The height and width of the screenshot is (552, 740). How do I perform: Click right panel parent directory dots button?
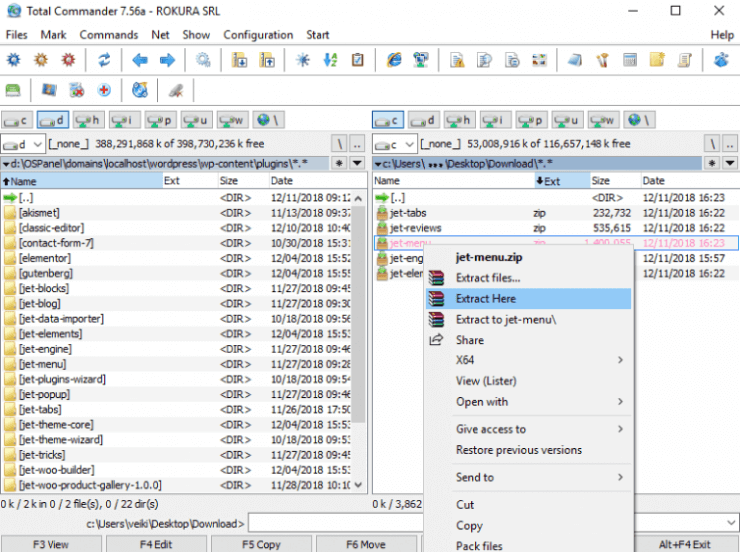(730, 144)
